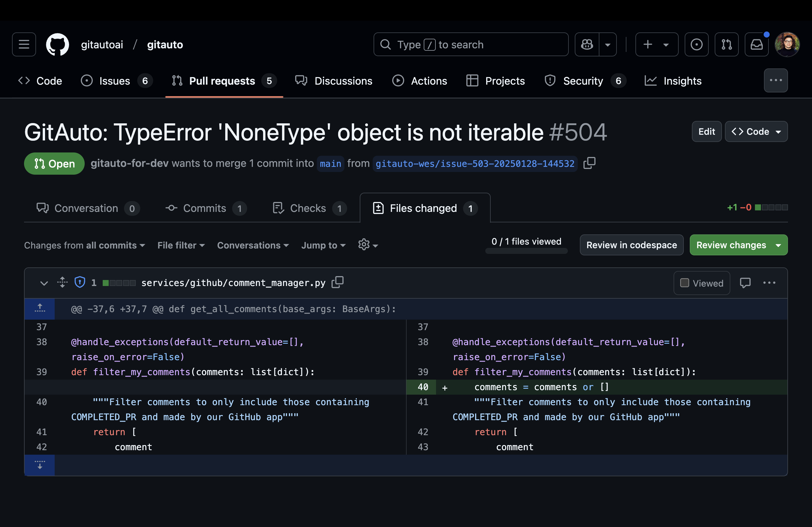812x527 pixels.
Task: Open the issues shortcut icon in header
Action: 696,44
